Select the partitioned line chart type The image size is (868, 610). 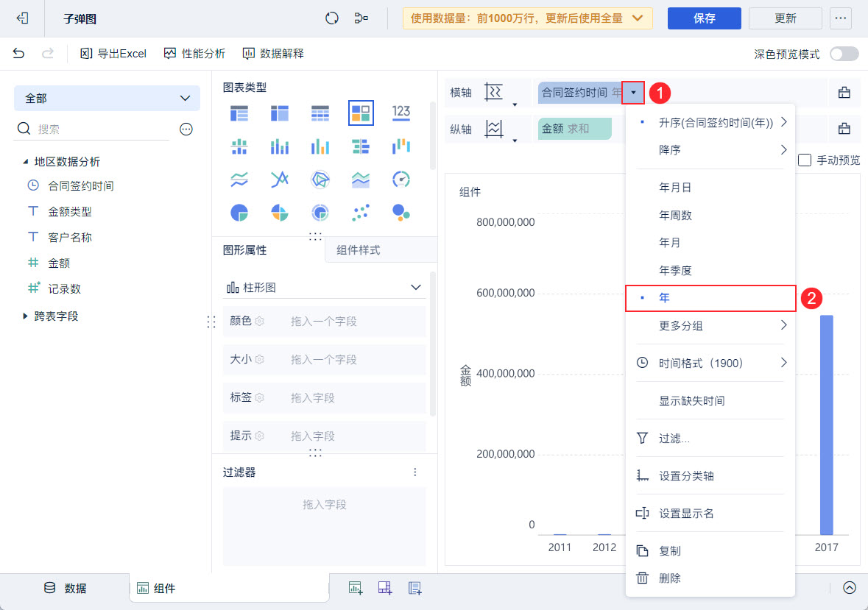pyautogui.click(x=239, y=180)
